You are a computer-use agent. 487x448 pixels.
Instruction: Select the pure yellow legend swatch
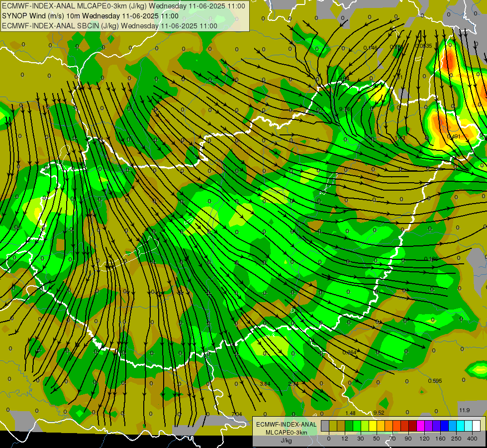[x=373, y=426]
